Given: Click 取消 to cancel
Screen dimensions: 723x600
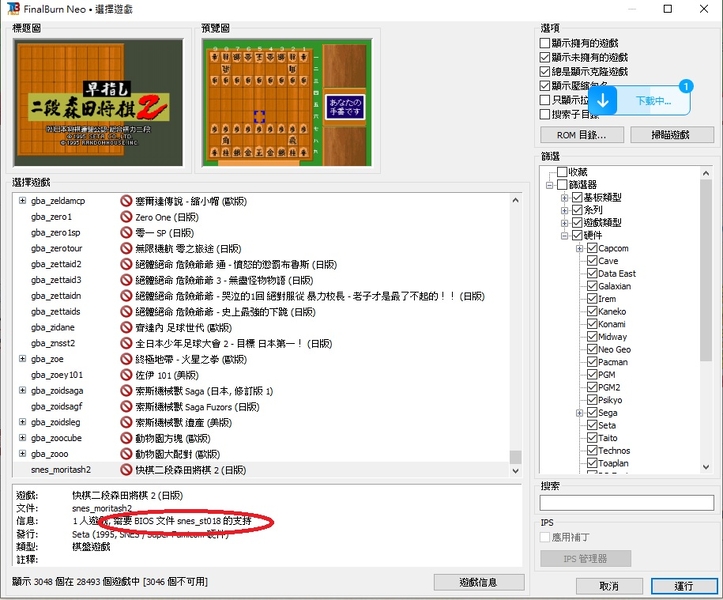Looking at the screenshot, I should pyautogui.click(x=609, y=586).
